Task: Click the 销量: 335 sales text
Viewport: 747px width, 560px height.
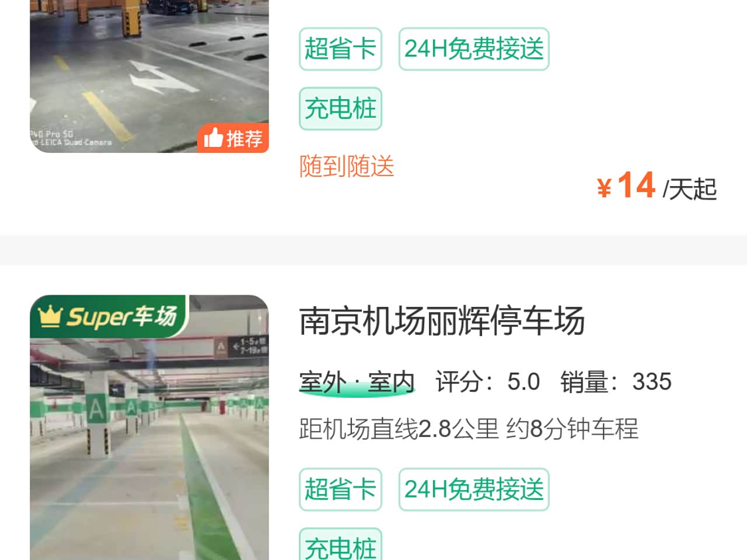Action: tap(616, 381)
